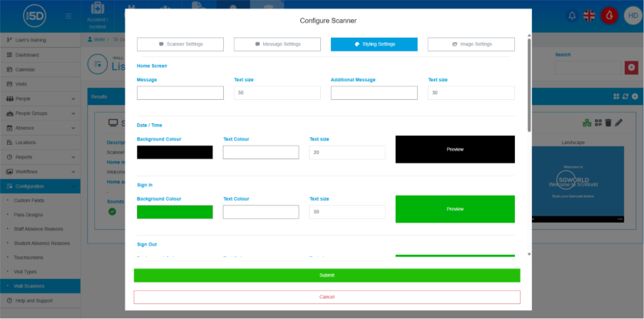Click the notifications bell icon
This screenshot has width=644, height=319.
pyautogui.click(x=572, y=16)
